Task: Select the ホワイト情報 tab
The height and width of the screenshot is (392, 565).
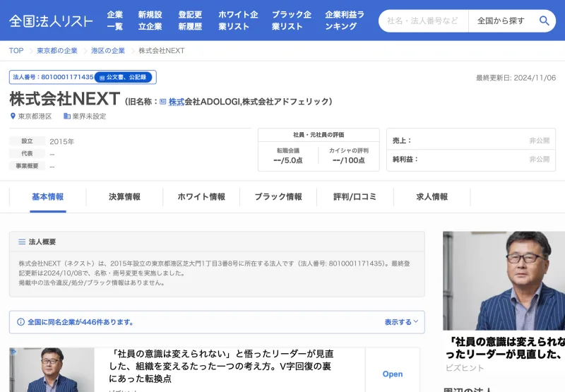Action: pyautogui.click(x=201, y=197)
